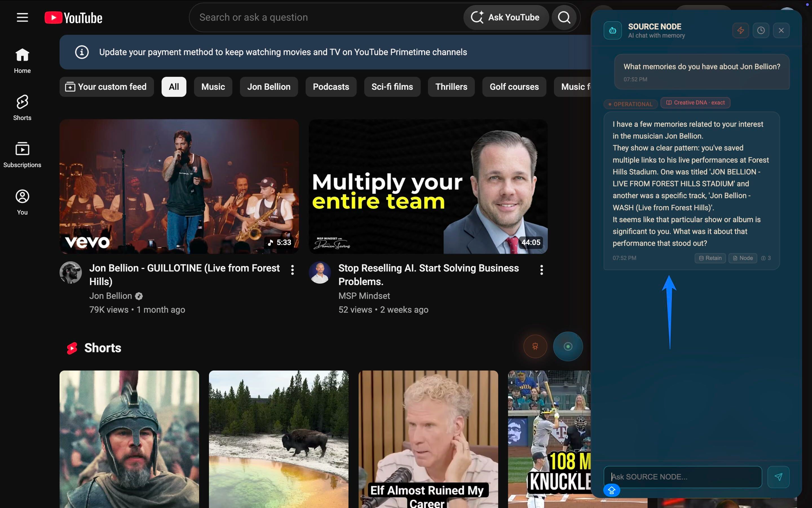
Task: Click the YouTube logo
Action: click(73, 17)
